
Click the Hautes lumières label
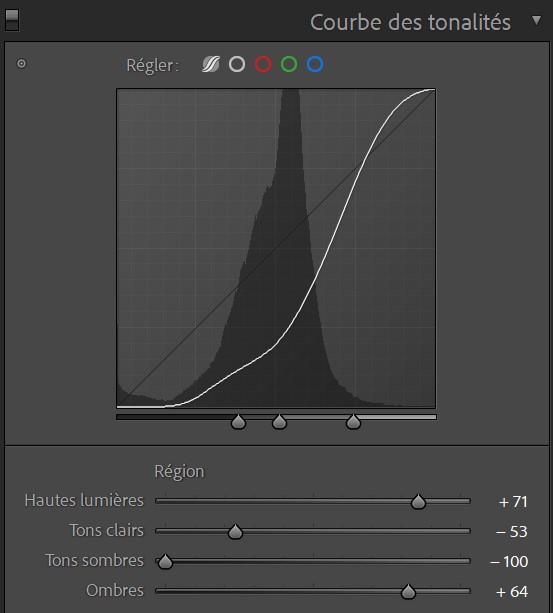pos(84,500)
